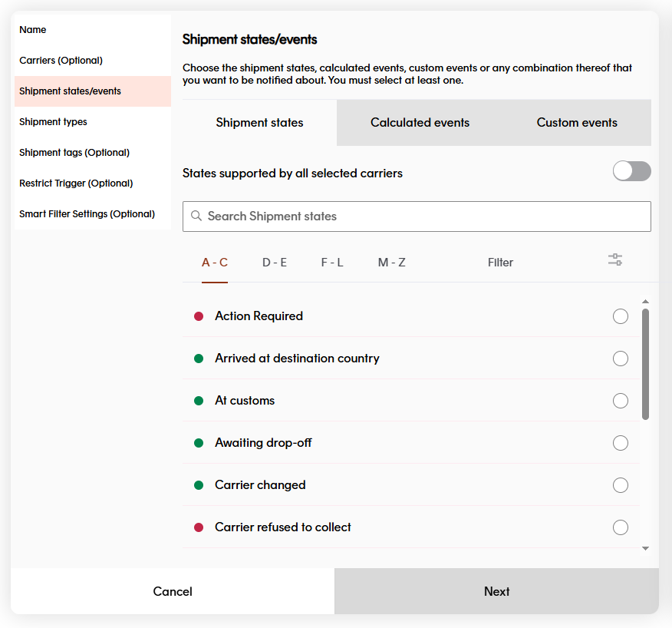Open Shipment types step in sidebar

[x=54, y=122]
